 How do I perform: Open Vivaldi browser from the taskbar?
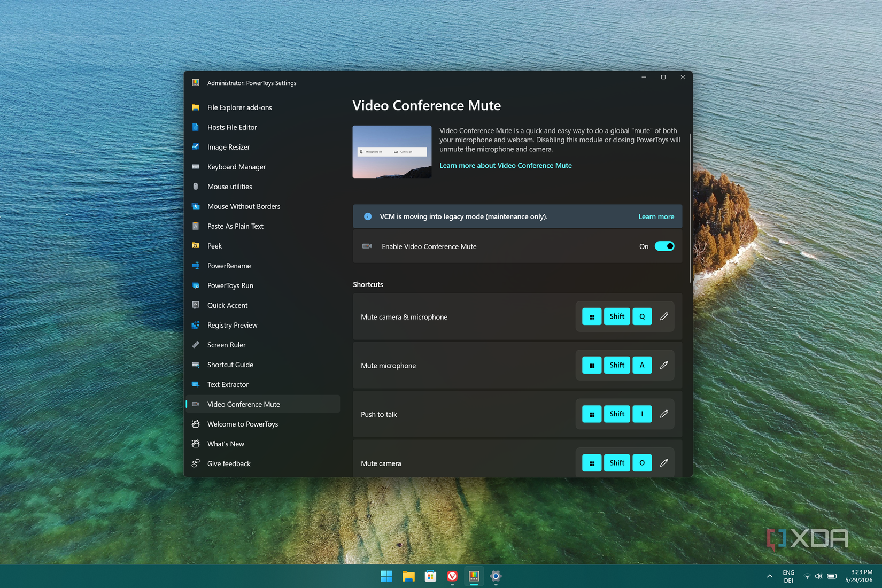(x=452, y=576)
